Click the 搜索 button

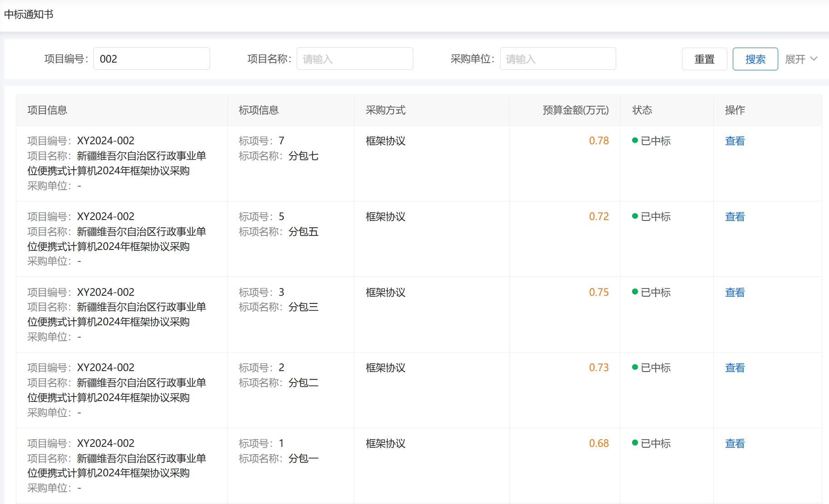click(755, 59)
